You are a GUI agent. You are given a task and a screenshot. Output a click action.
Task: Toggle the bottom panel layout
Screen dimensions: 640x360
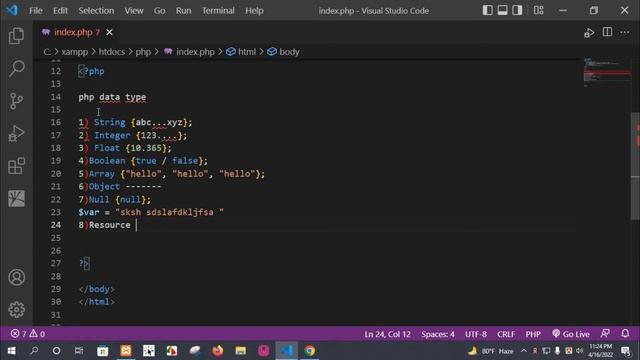(x=502, y=10)
